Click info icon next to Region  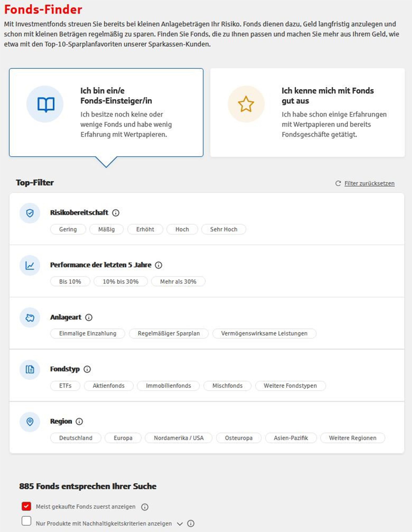pos(79,421)
